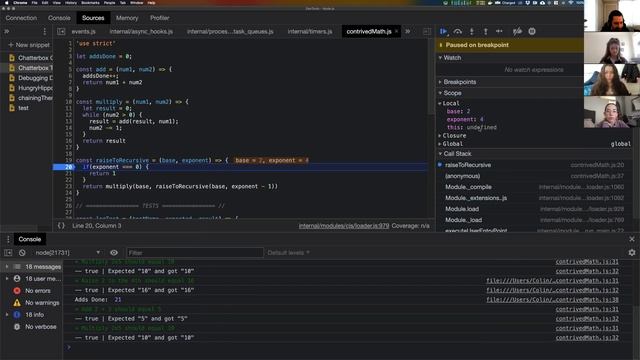Switch to Console tab at top

59,18
